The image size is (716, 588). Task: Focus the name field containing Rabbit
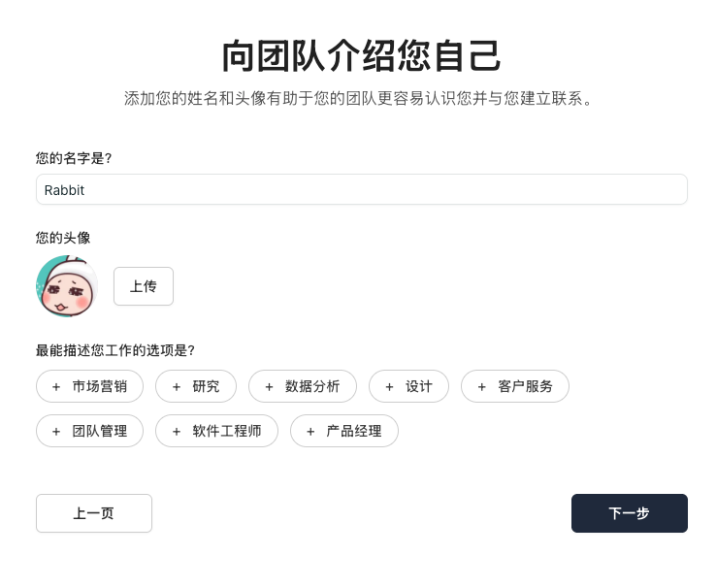(x=361, y=190)
